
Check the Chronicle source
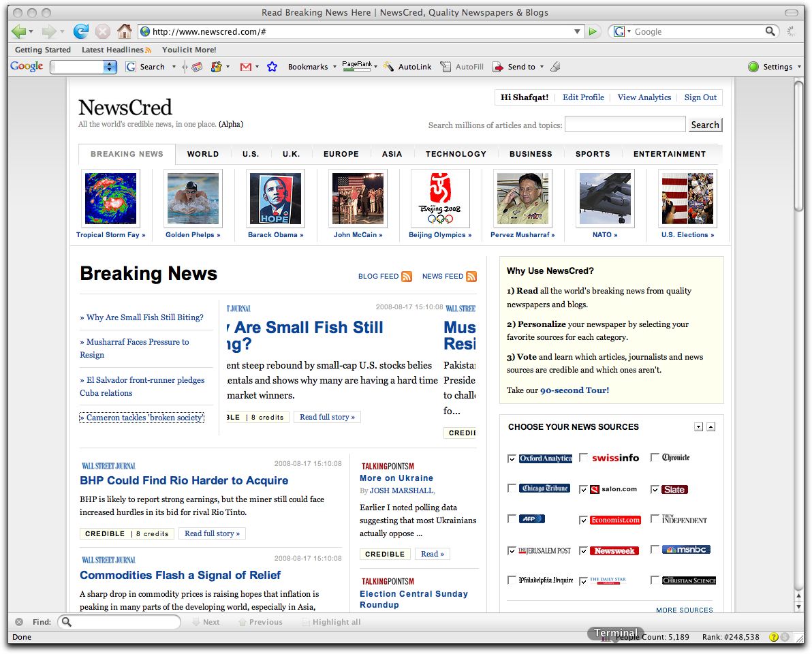click(x=655, y=457)
